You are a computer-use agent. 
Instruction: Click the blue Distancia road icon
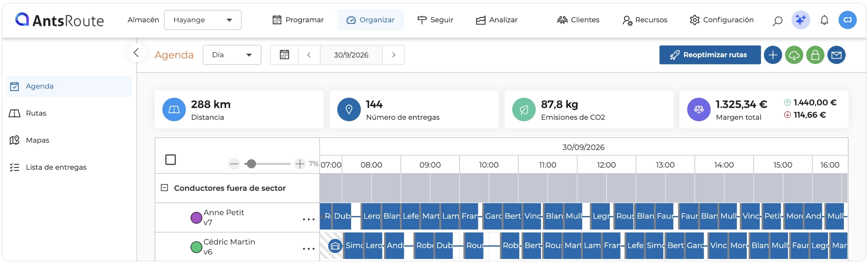[174, 109]
